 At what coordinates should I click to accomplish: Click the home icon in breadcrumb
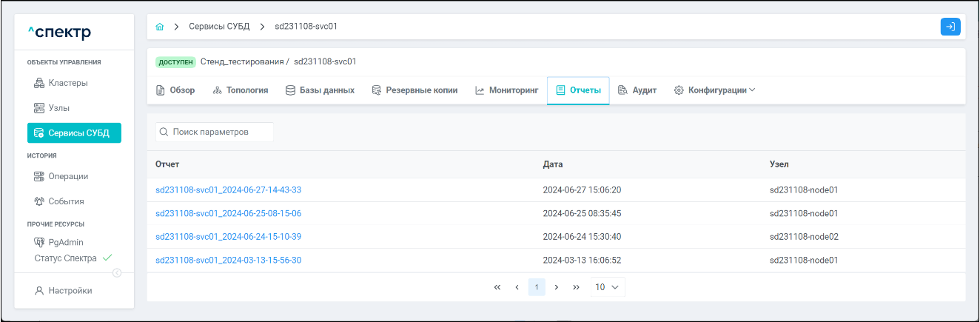pyautogui.click(x=160, y=27)
